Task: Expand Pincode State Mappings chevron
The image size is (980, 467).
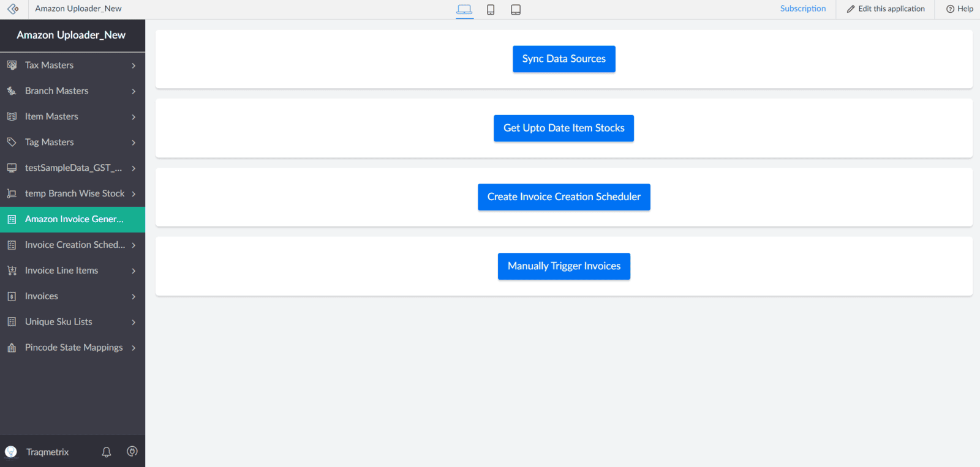Action: (134, 348)
